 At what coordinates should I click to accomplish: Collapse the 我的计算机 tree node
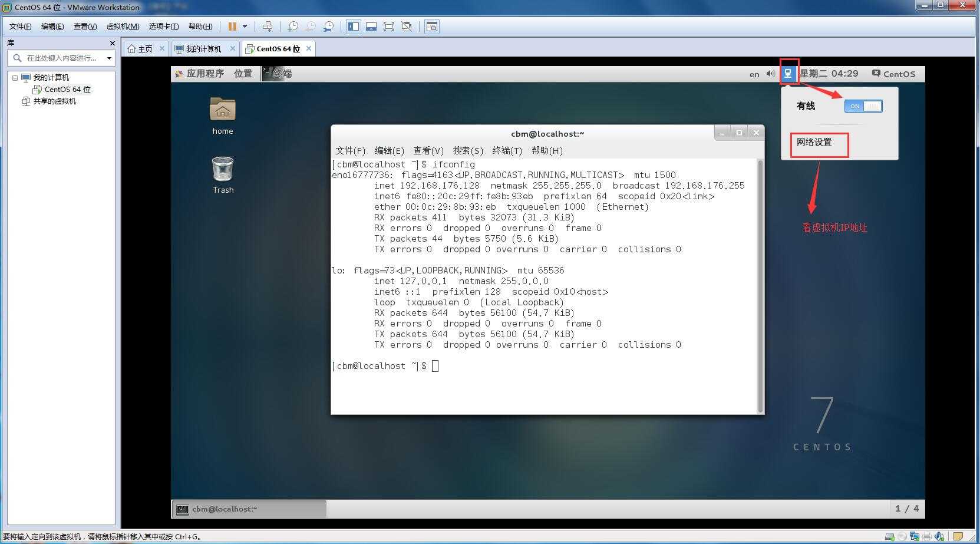click(x=15, y=78)
